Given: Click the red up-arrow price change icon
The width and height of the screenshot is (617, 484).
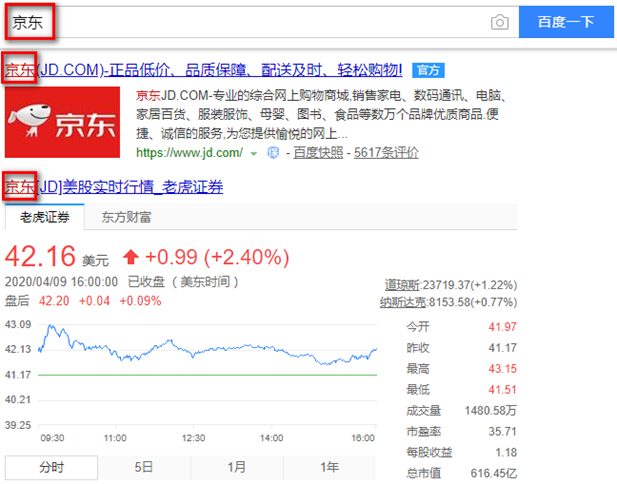Looking at the screenshot, I should coord(131,257).
